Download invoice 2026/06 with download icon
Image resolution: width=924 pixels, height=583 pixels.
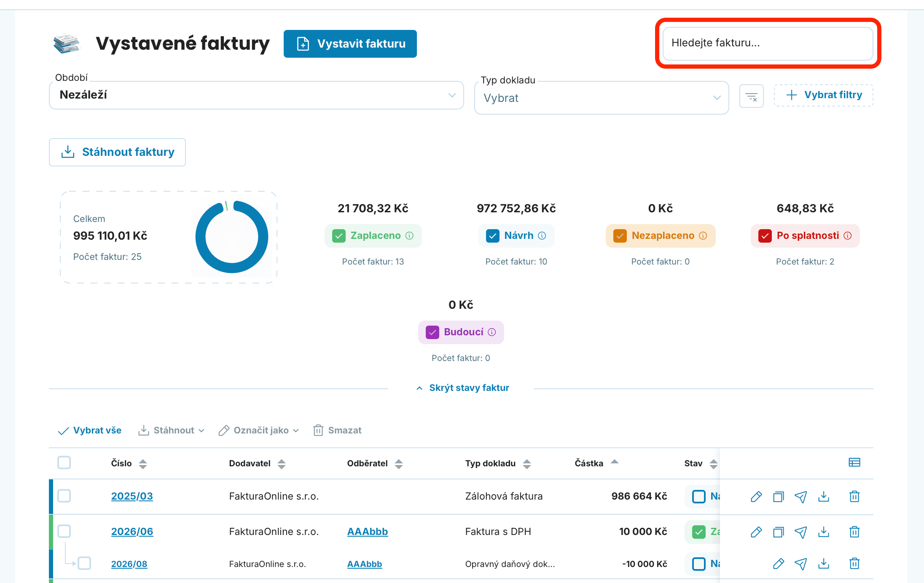click(x=823, y=532)
